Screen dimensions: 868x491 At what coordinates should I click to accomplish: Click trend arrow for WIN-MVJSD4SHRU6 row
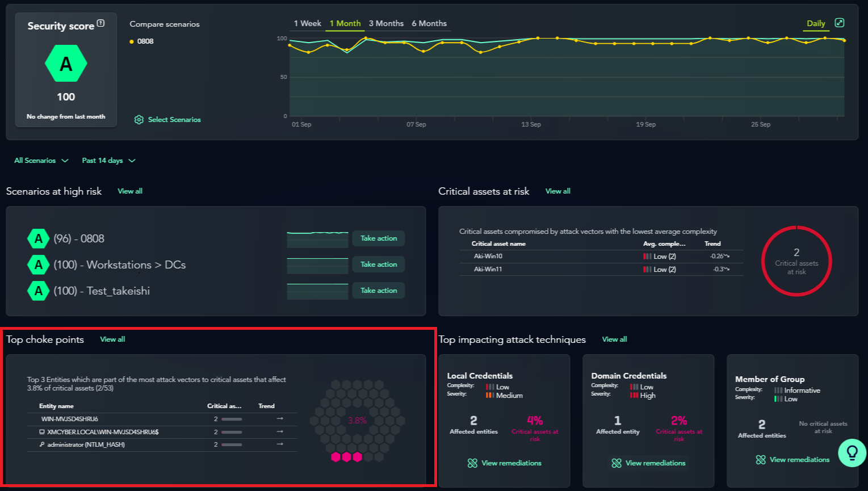(280, 418)
